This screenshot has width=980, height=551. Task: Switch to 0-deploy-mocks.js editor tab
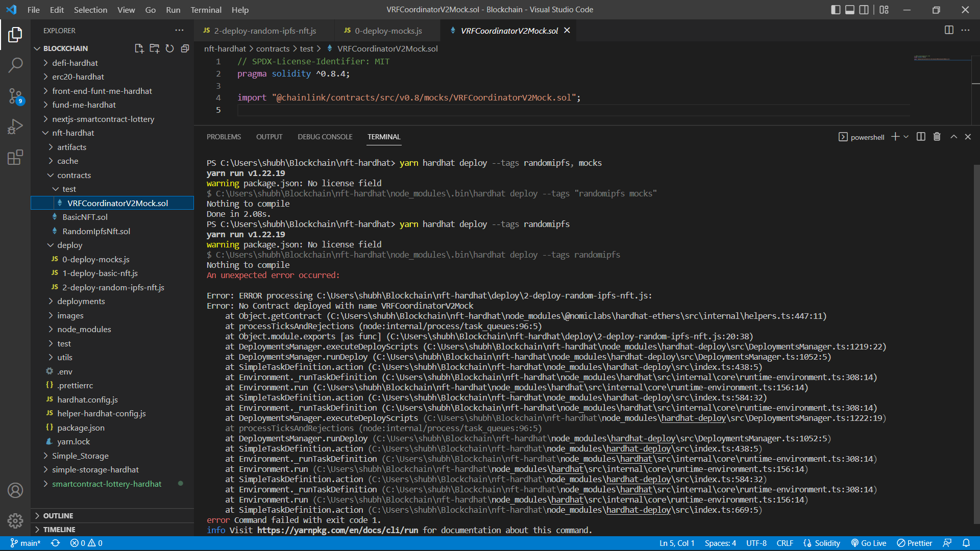click(x=388, y=31)
